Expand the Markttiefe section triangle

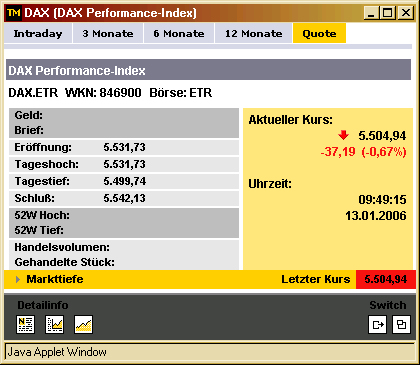(x=18, y=279)
